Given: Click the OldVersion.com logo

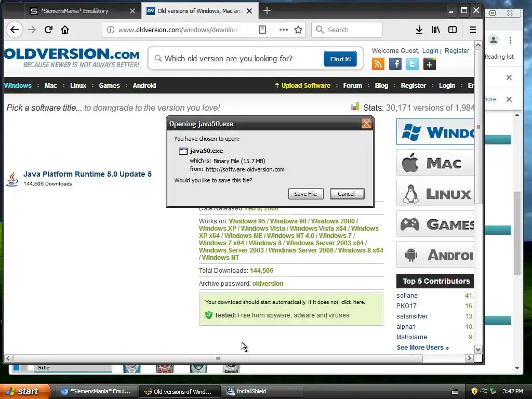Looking at the screenshot, I should tap(72, 58).
